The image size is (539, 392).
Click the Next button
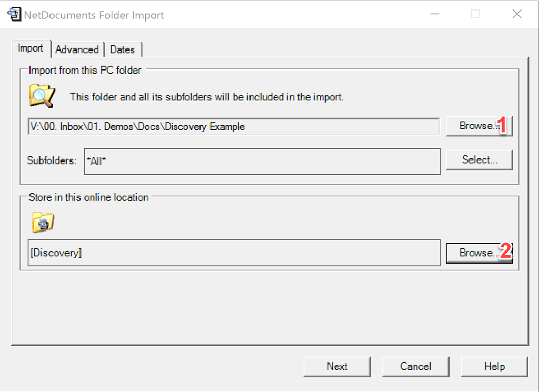pyautogui.click(x=337, y=367)
